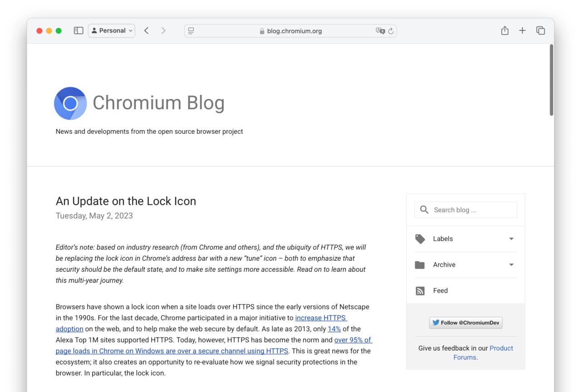Open the 14% link
Viewport: 581px width, 392px height.
[x=334, y=329]
